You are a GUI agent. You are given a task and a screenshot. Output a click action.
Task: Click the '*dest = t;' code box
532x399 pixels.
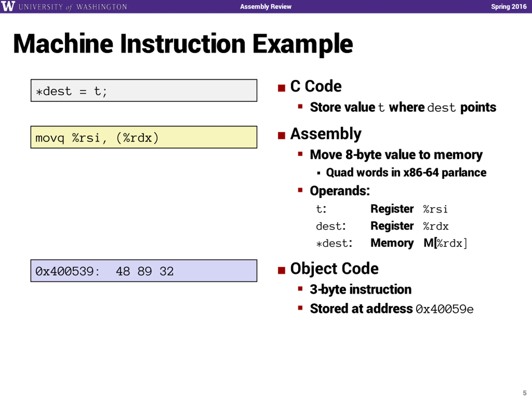[x=144, y=90]
